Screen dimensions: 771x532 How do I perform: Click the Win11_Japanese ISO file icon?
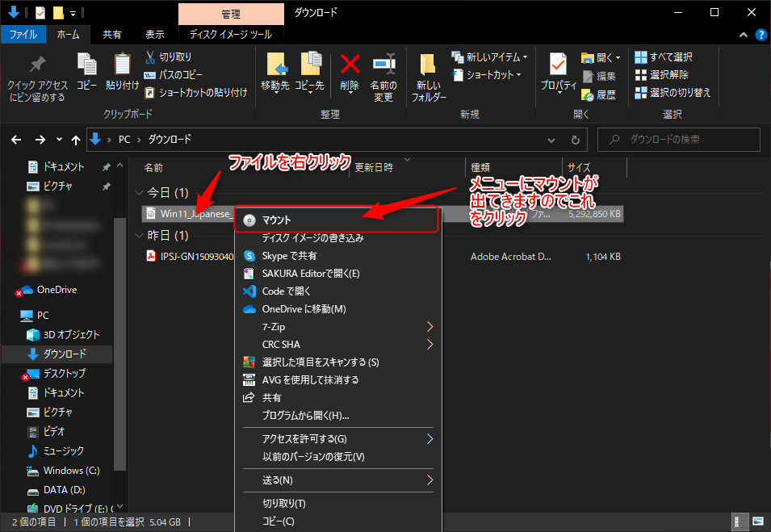[x=151, y=214]
